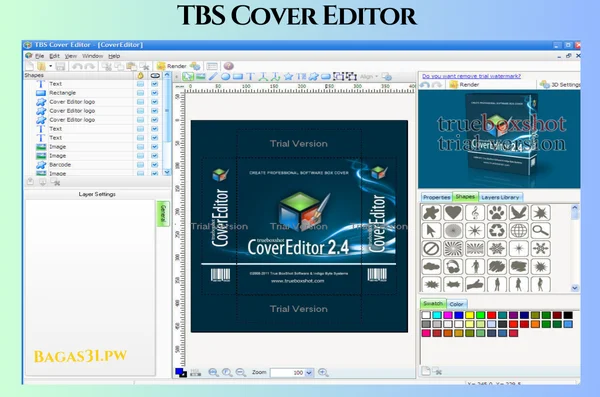Toggle visibility of first Cover Editor logo layer
The height and width of the screenshot is (397, 600).
pyautogui.click(x=155, y=102)
